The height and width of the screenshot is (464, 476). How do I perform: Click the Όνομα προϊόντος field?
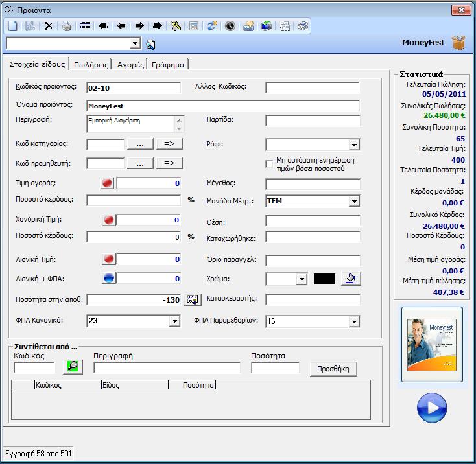point(223,106)
